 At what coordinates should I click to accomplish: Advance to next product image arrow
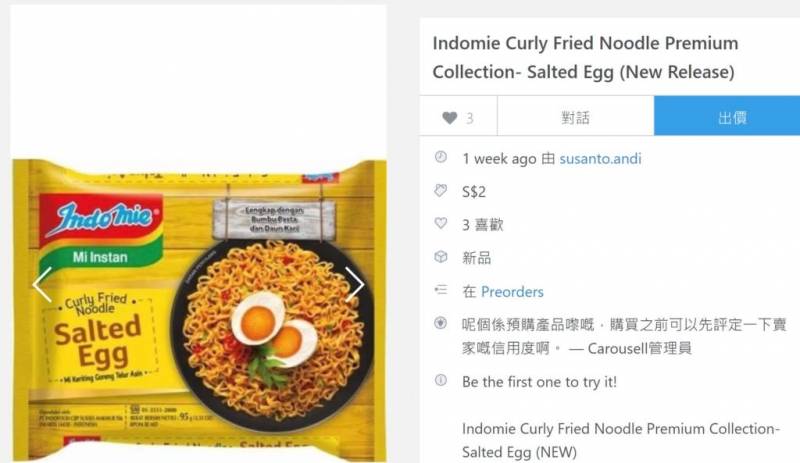point(355,285)
